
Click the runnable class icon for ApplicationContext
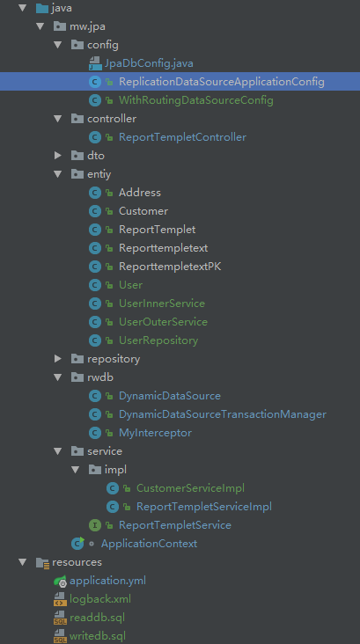point(77,544)
